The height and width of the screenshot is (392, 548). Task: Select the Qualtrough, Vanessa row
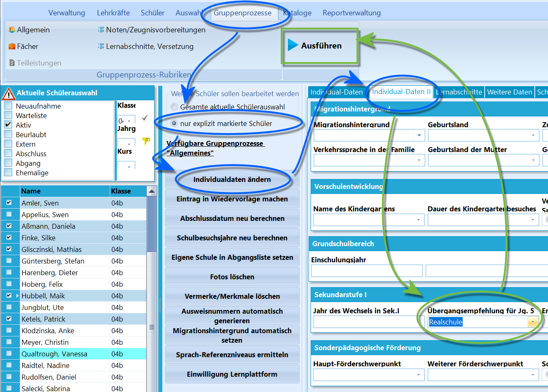[x=73, y=354]
